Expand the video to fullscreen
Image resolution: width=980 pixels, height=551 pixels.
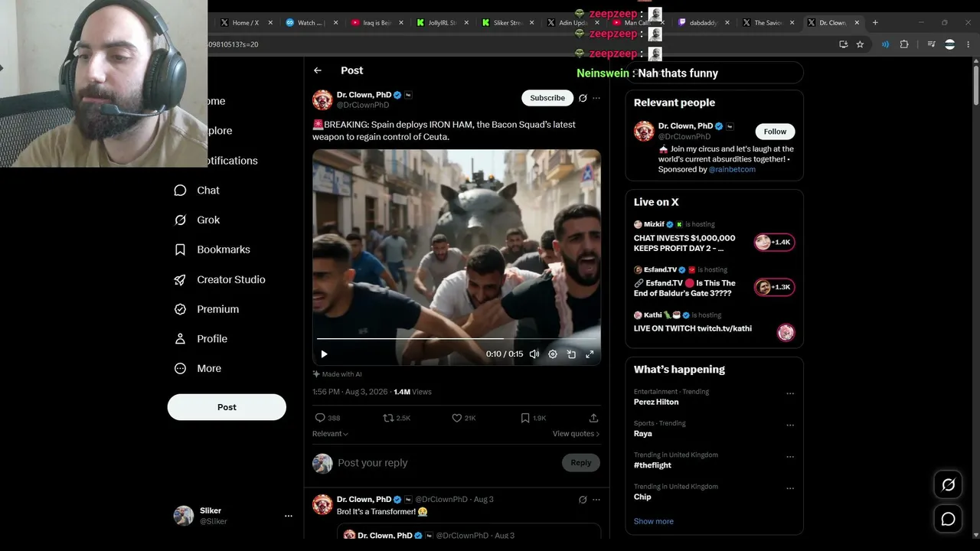coord(590,354)
